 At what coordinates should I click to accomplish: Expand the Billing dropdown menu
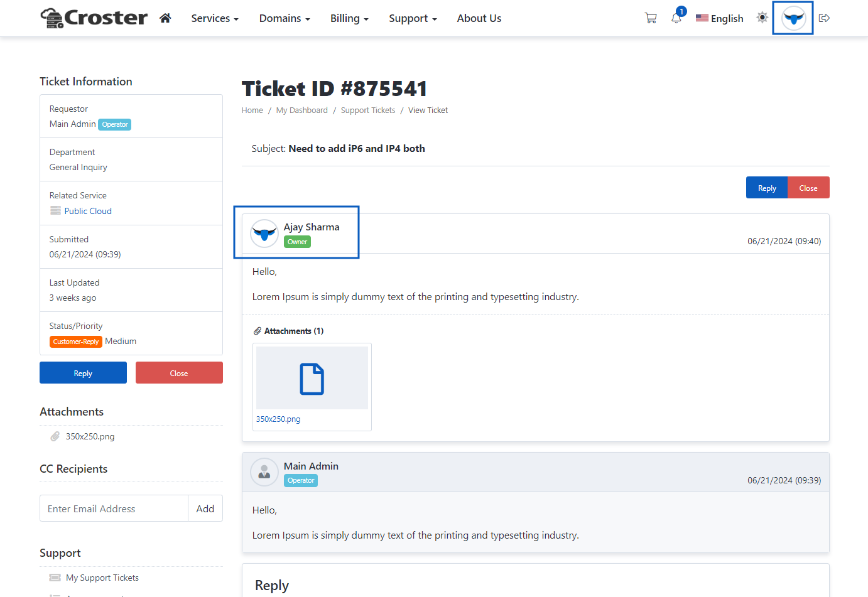pyautogui.click(x=349, y=18)
